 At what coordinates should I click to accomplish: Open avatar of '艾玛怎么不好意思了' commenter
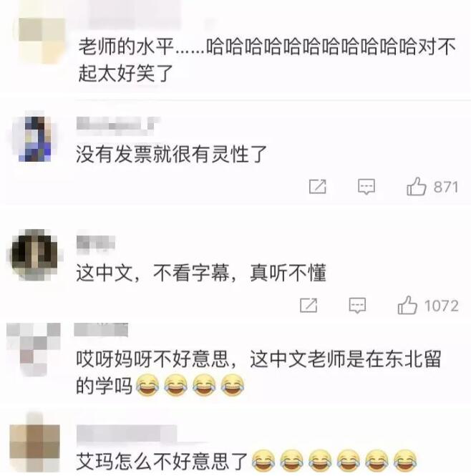pyautogui.click(x=34, y=445)
